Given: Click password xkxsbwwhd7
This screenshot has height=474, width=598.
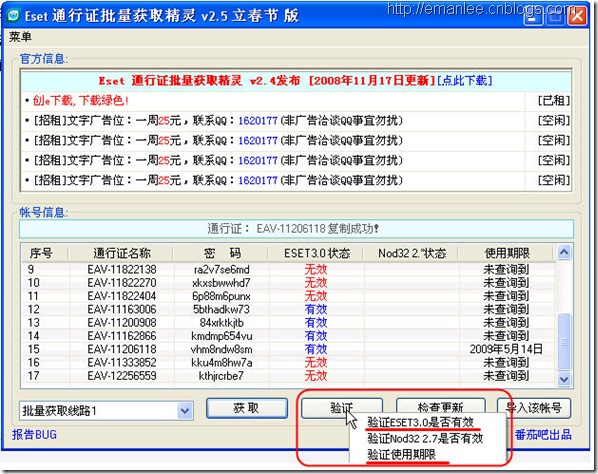Looking at the screenshot, I should (x=222, y=283).
